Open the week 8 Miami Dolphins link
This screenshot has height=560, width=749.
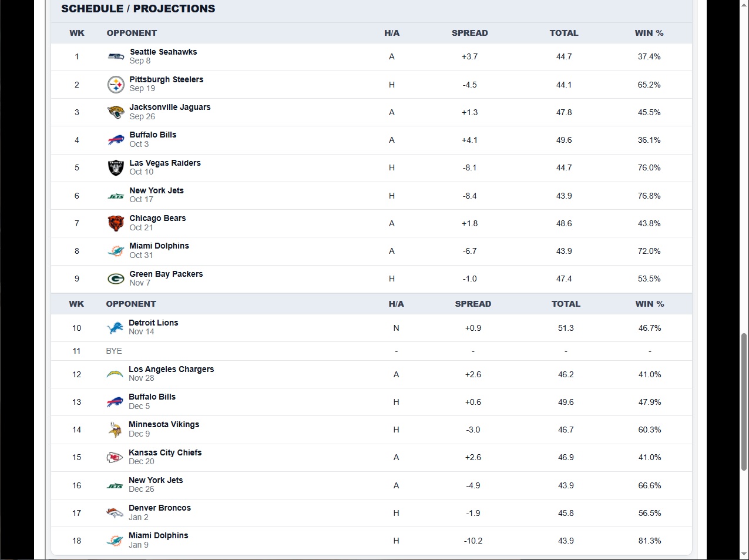point(159,246)
